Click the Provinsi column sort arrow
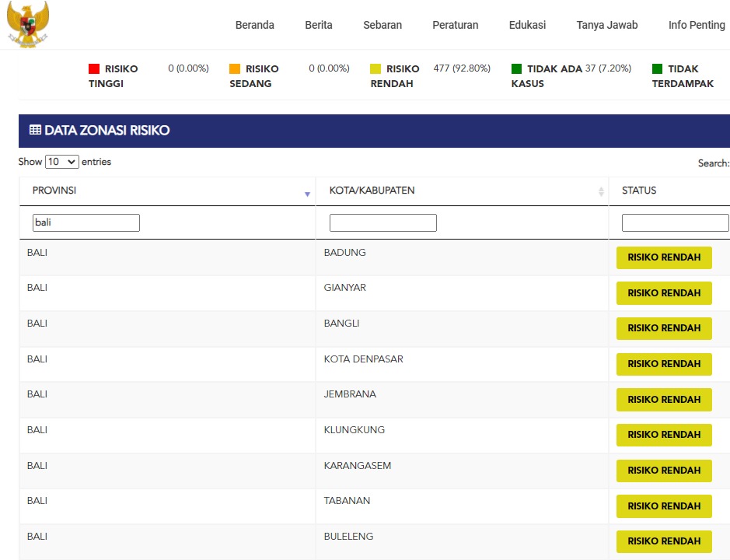 (x=307, y=194)
